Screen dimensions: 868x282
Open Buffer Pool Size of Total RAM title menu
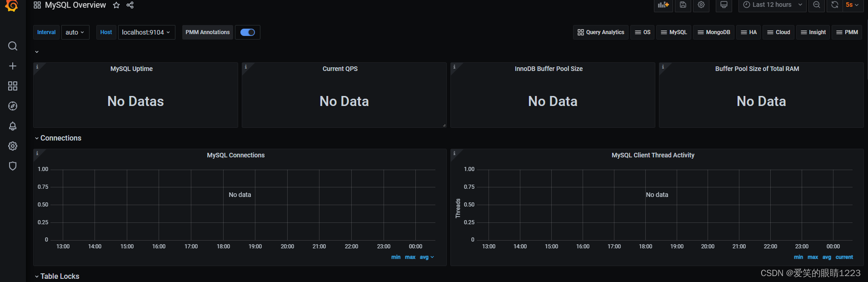coord(757,69)
